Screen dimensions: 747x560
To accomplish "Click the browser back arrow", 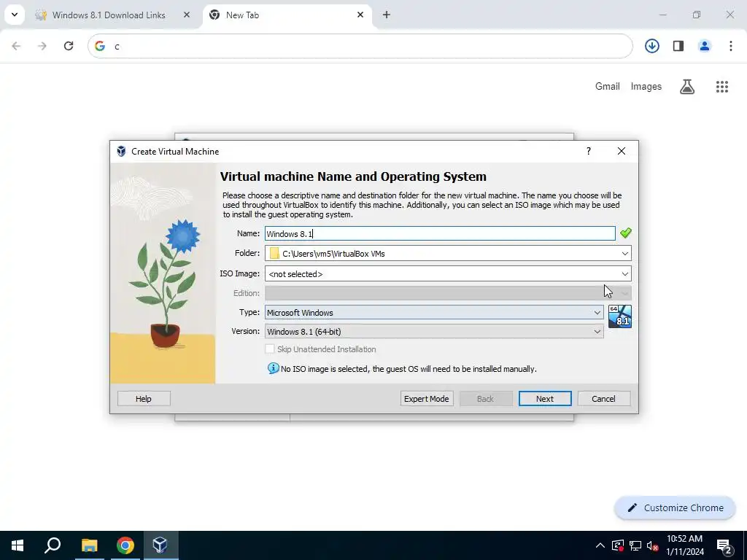I will coord(16,46).
